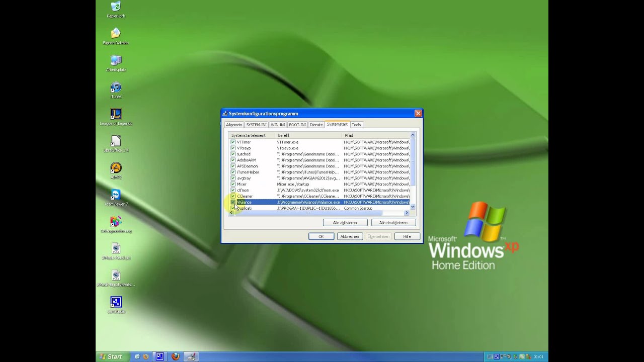
Task: Uncheck the VTTimer startup entry
Action: pyautogui.click(x=233, y=142)
